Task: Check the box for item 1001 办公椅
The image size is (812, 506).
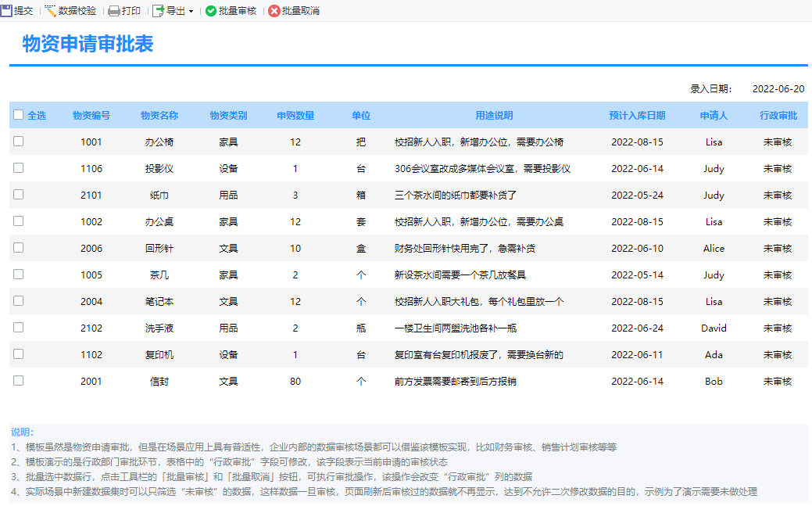Action: pos(19,142)
